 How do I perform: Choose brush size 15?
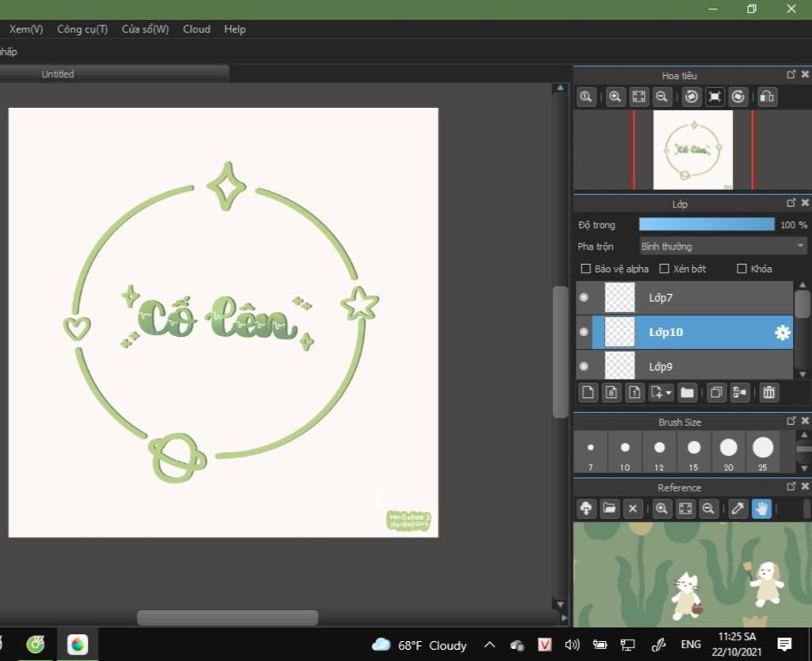coord(694,448)
